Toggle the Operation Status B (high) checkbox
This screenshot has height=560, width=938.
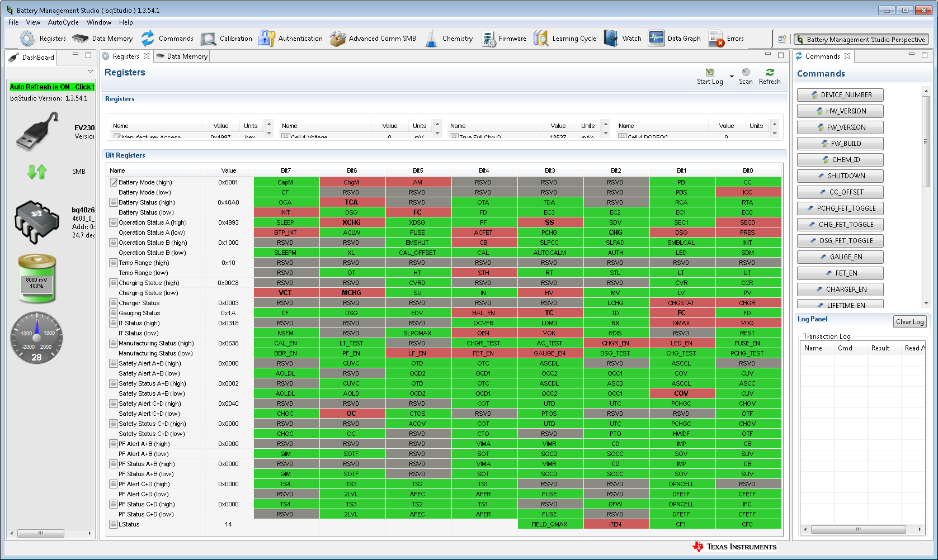[x=114, y=243]
